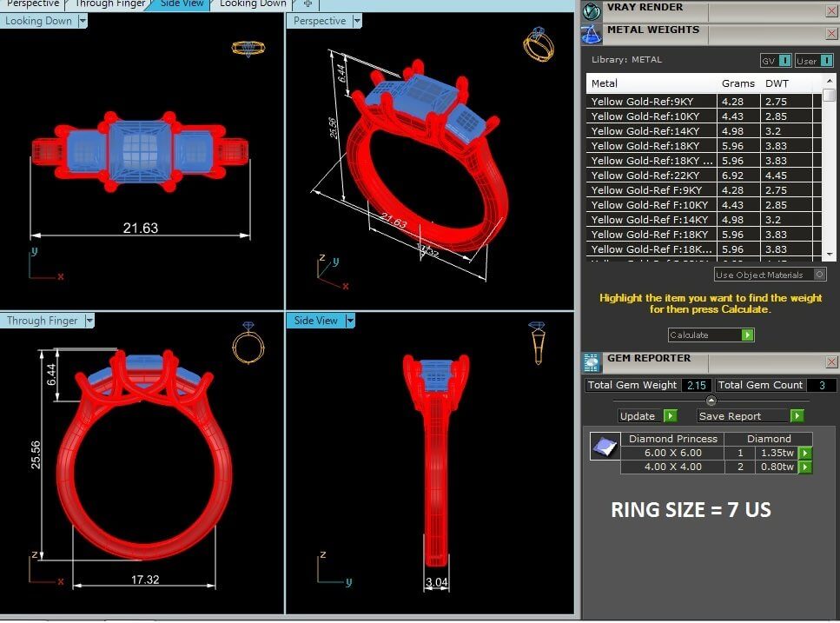Enable Use Object Materials option
The height and width of the screenshot is (623, 840).
[819, 275]
